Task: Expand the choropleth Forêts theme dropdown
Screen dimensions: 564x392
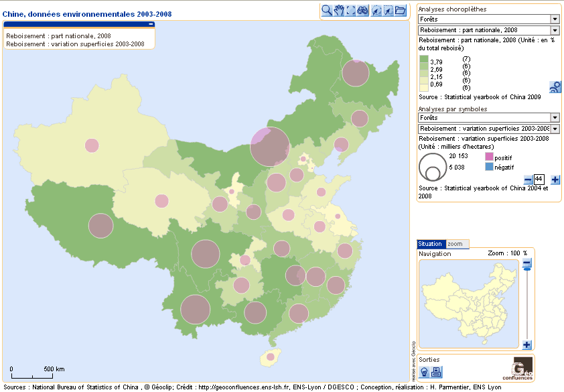Action: click(555, 19)
